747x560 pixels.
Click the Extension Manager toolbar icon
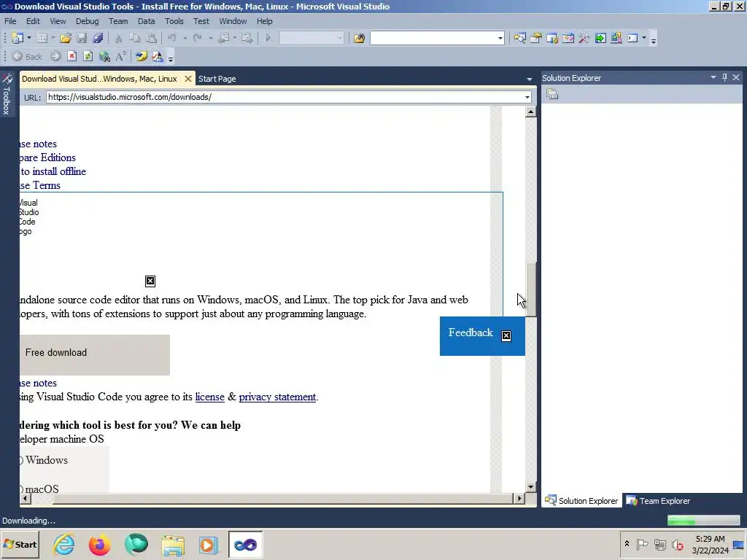pyautogui.click(x=616, y=38)
